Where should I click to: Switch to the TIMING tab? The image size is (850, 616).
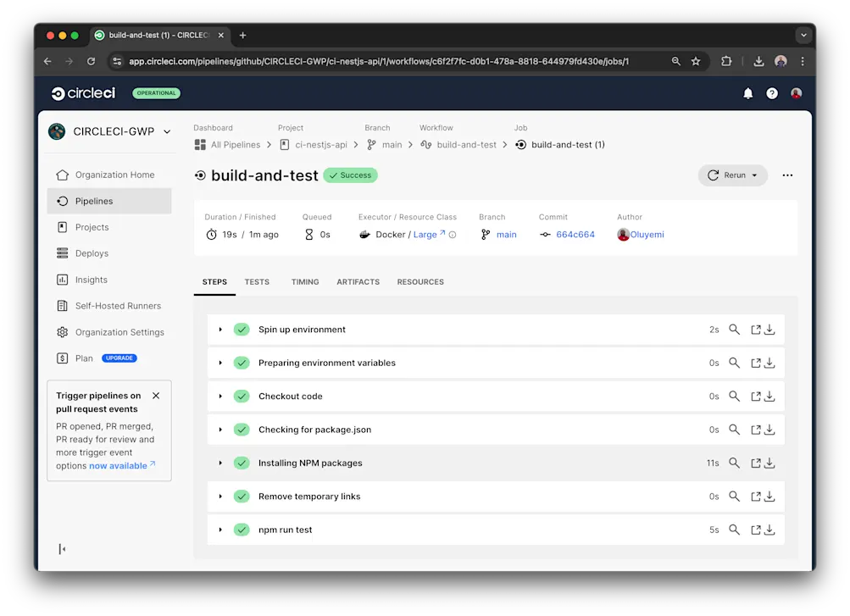305,281
